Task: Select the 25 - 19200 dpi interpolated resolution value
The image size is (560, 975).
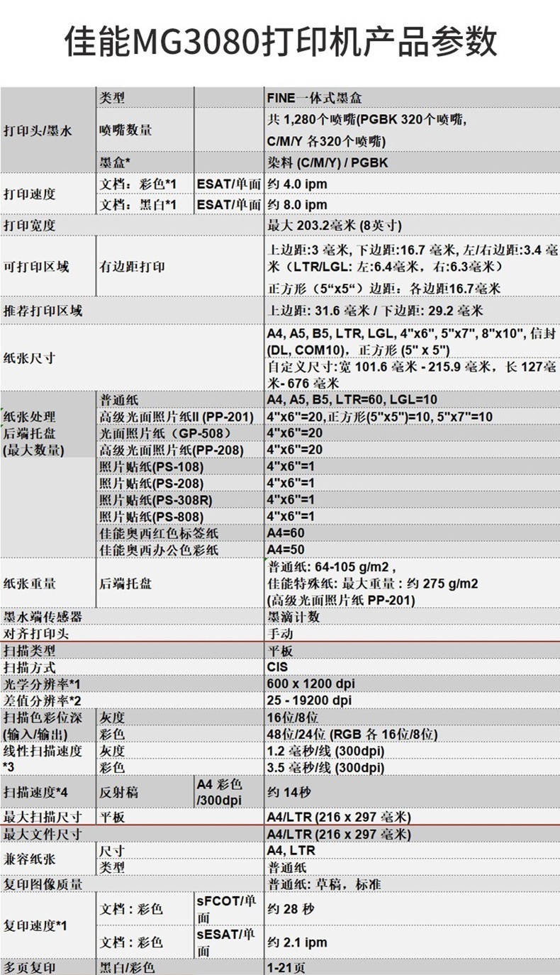Action: tap(309, 701)
